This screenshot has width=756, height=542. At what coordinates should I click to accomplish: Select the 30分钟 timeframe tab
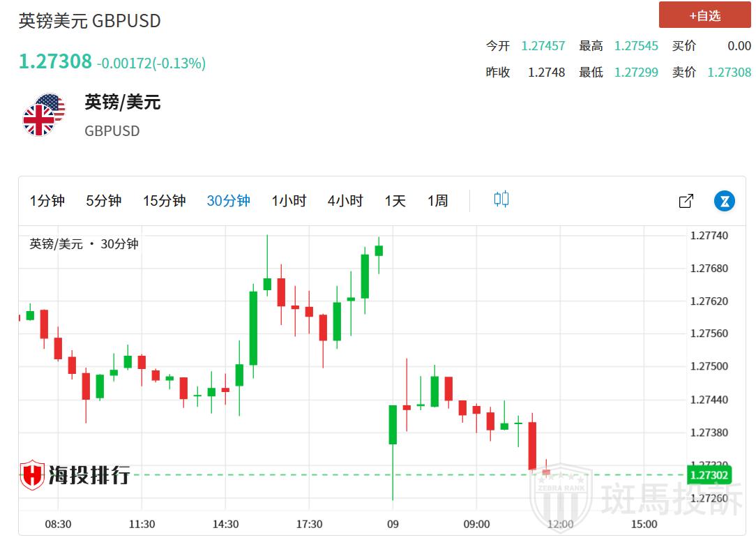coord(228,201)
